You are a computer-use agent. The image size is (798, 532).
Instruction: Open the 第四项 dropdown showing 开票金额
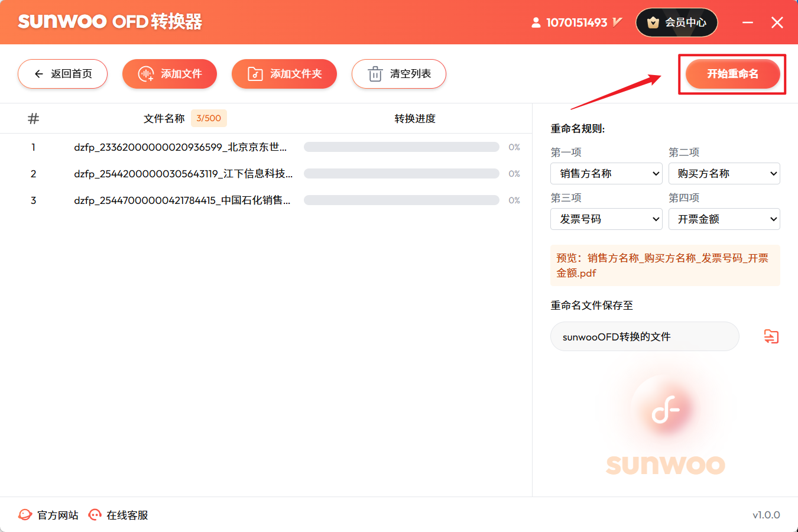[724, 219]
